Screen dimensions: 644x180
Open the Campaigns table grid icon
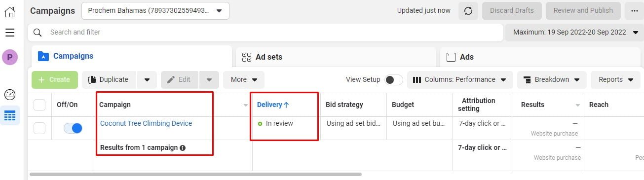(10, 116)
